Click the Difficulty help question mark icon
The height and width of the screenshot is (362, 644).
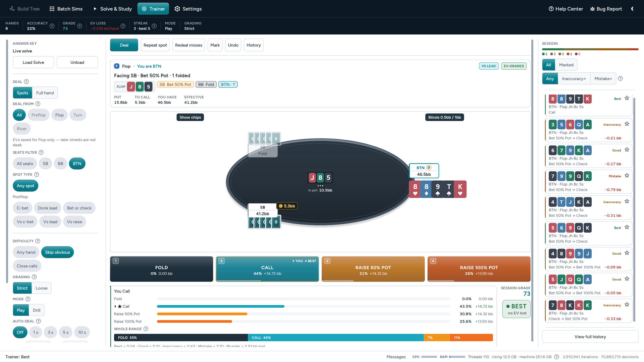coord(38,241)
